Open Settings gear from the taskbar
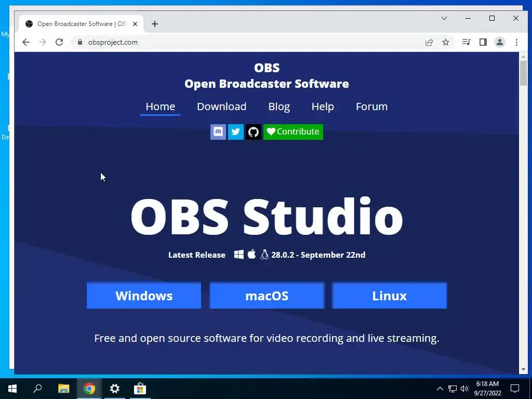The image size is (532, 399). [115, 389]
